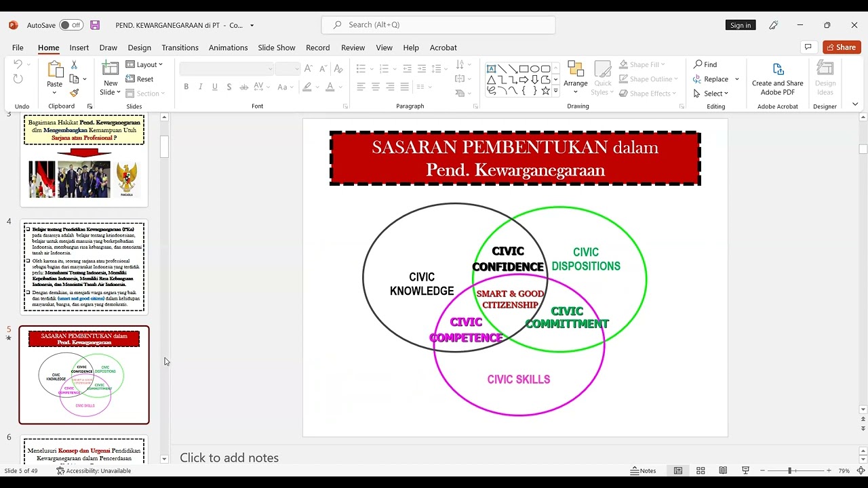This screenshot has width=868, height=488.
Task: Click the Text Direction icon
Action: click(461, 64)
